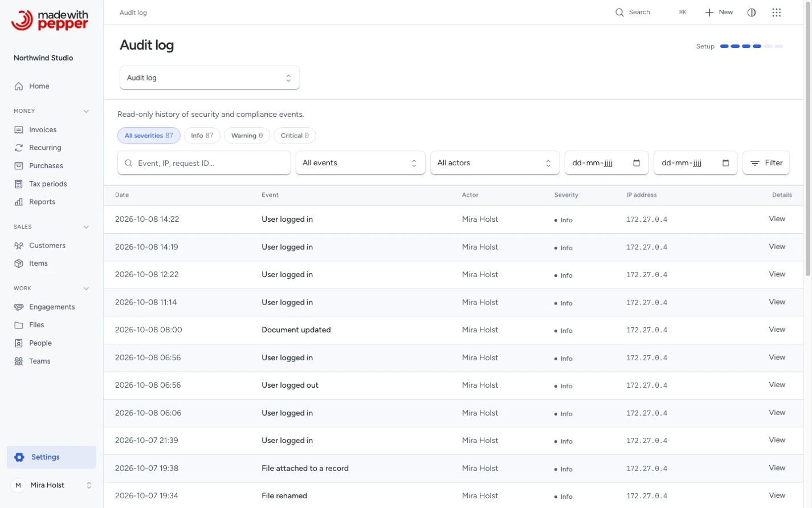The image size is (812, 508).
Task: Open the top Search bar
Action: 651,13
